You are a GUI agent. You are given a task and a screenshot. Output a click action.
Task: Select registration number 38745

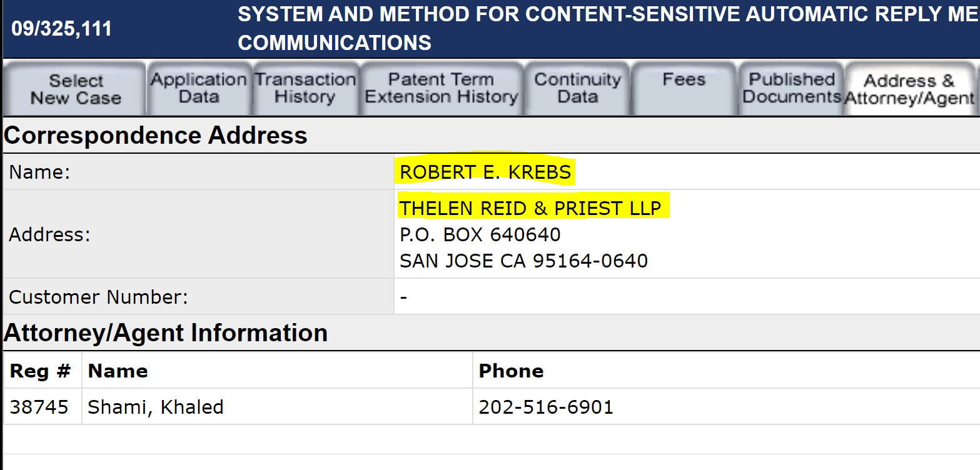[x=39, y=407]
